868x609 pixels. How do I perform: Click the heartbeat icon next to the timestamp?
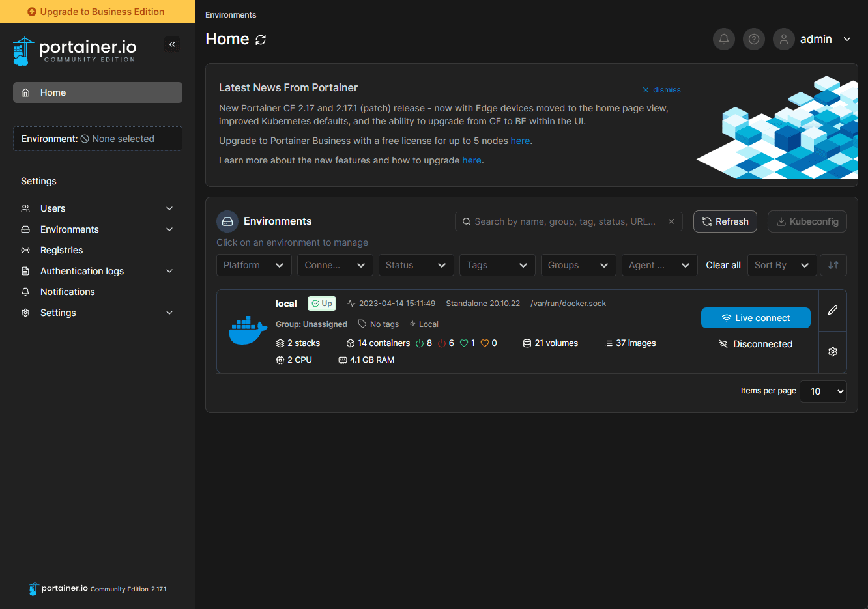[351, 304]
